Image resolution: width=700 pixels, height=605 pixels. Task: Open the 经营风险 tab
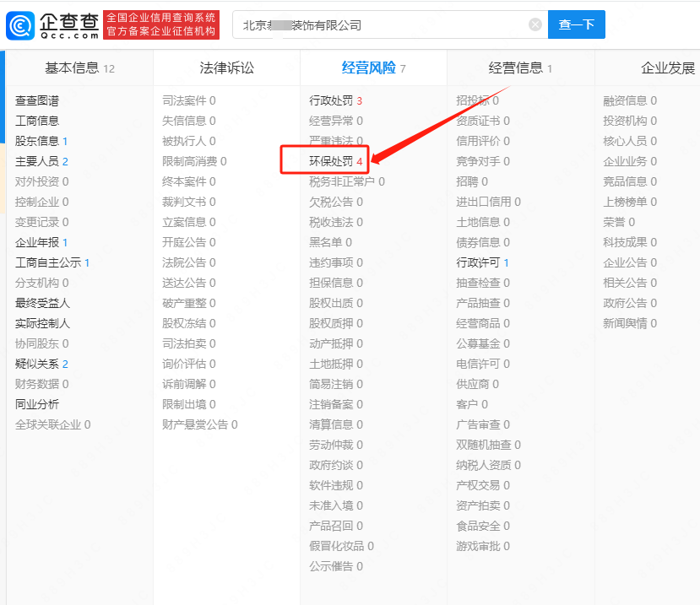374,68
